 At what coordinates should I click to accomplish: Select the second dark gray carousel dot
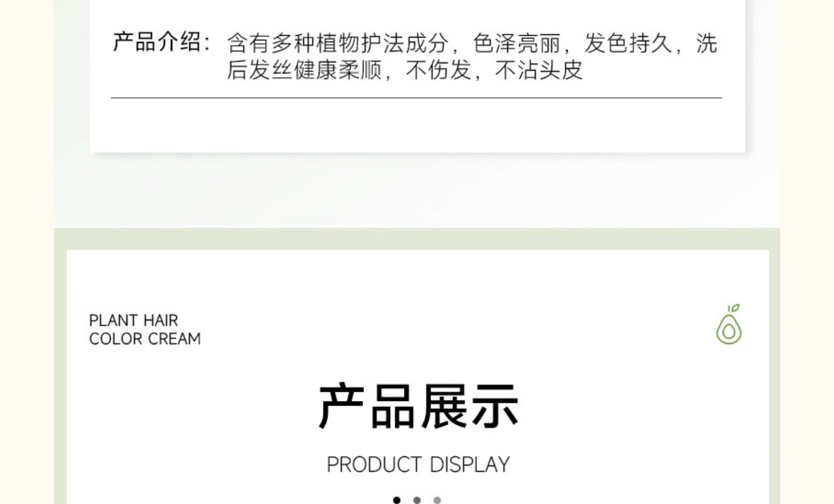click(x=417, y=500)
